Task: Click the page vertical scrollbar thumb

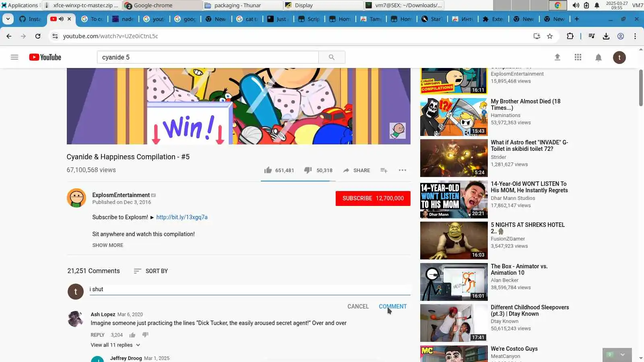Action: (641, 88)
